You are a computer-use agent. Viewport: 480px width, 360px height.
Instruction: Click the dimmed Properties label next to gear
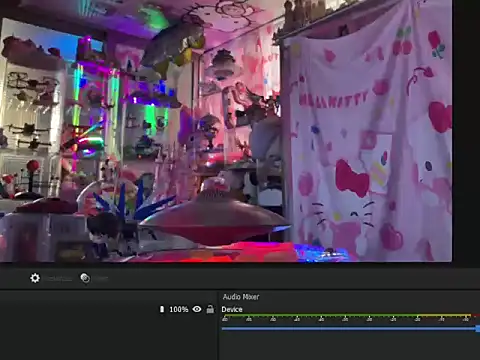point(59,279)
